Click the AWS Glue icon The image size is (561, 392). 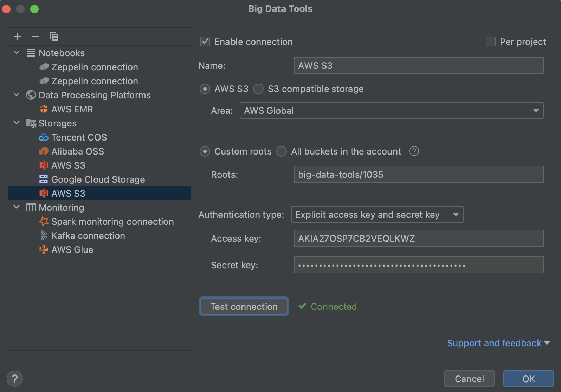pyautogui.click(x=44, y=250)
